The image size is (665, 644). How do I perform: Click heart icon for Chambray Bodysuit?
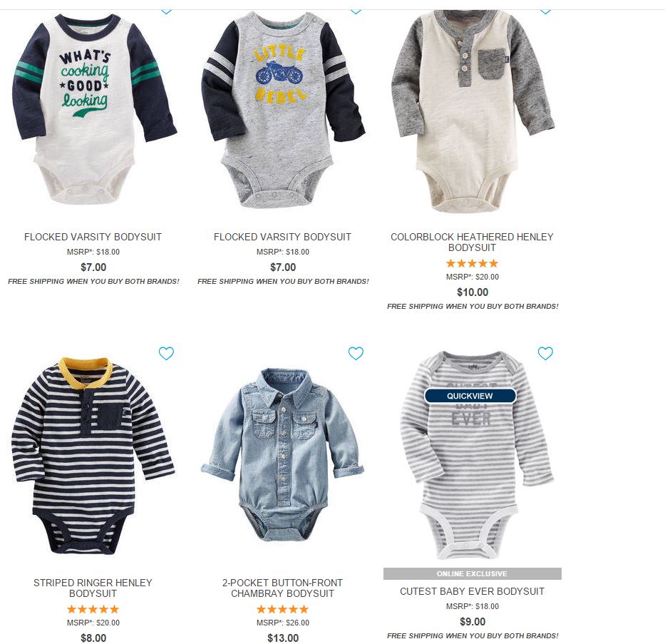tap(356, 354)
